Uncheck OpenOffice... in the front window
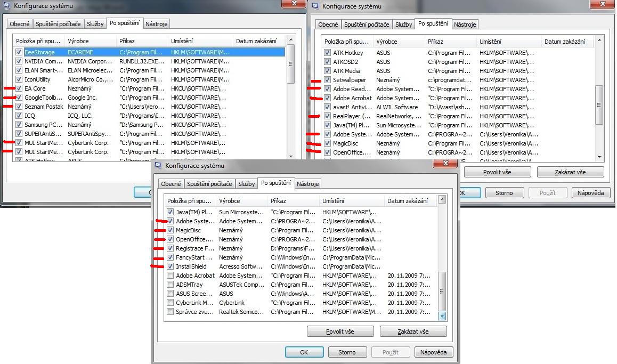Screen dimensions: 617x364 (x=170, y=239)
